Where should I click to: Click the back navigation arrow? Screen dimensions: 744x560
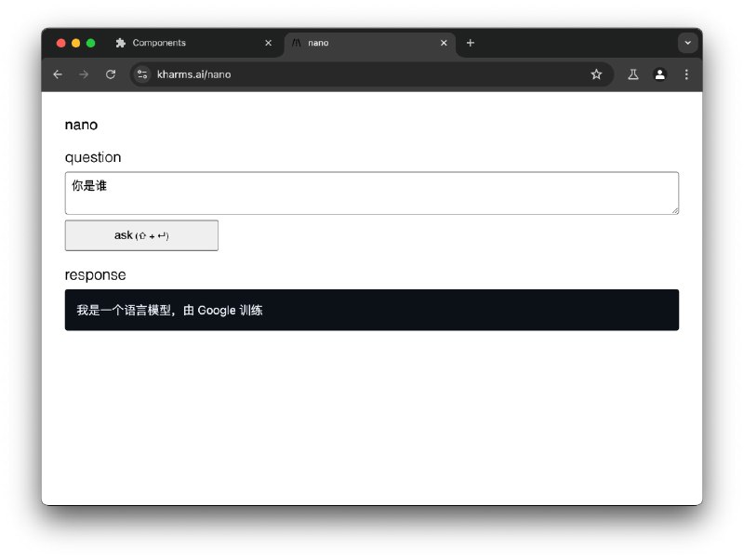pyautogui.click(x=57, y=74)
